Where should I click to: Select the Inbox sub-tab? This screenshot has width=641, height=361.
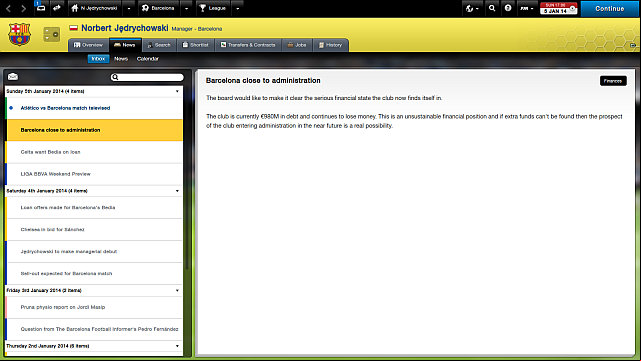click(98, 59)
